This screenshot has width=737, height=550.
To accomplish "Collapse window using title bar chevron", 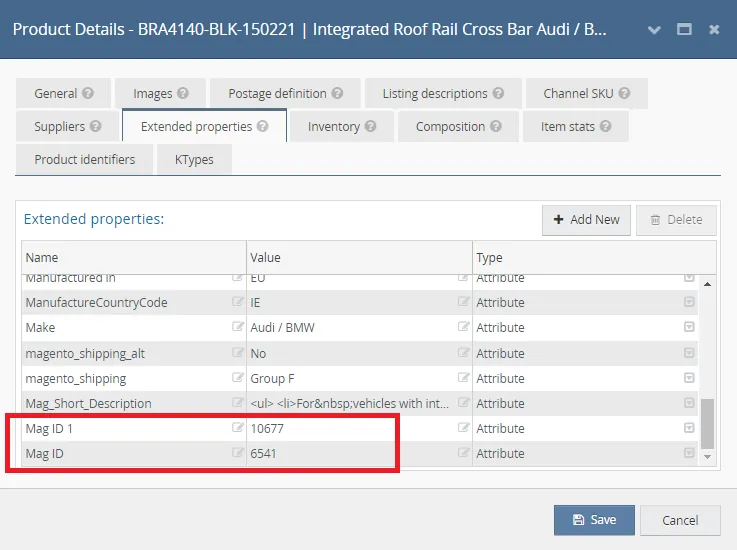I will click(654, 30).
